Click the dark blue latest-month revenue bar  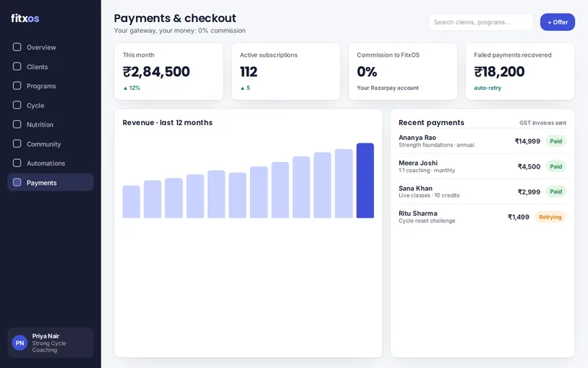(365, 180)
